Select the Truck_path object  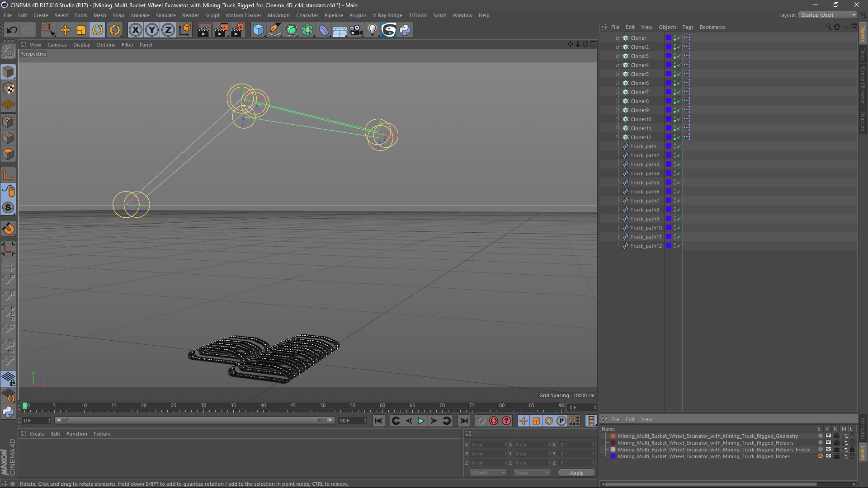tap(643, 146)
